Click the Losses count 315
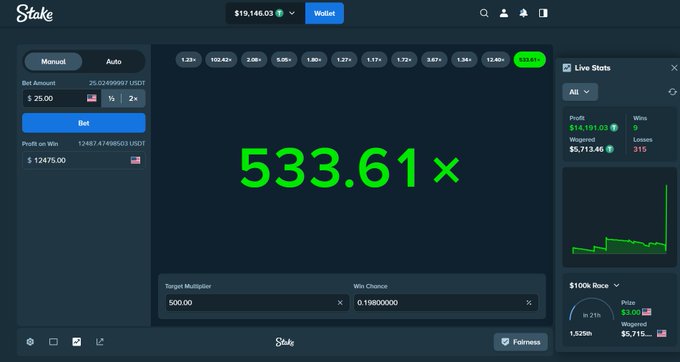680x362 pixels. click(x=640, y=150)
